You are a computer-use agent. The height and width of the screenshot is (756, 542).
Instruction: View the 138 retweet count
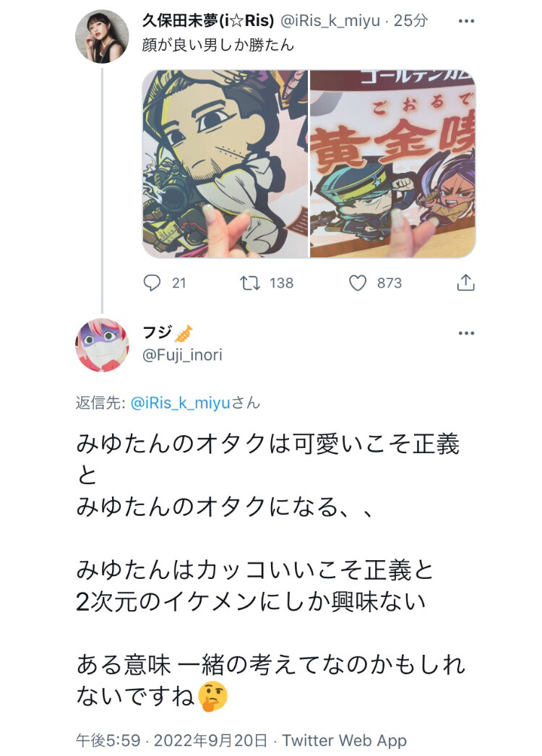282,283
